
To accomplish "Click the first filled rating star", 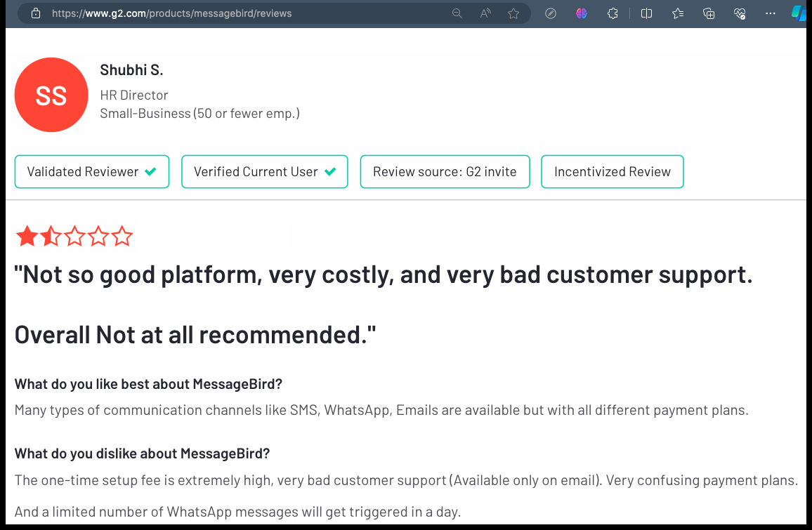I will pos(27,236).
